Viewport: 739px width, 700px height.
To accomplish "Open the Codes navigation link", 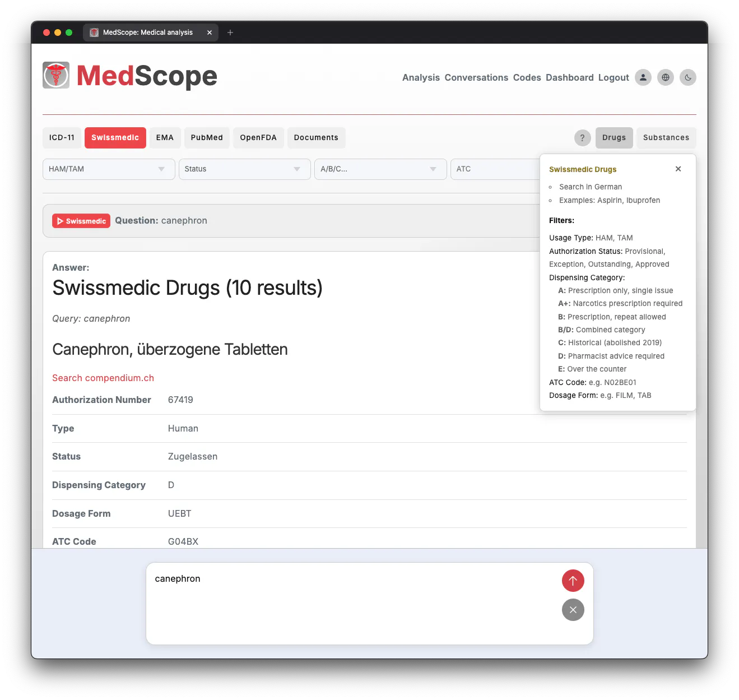I will point(527,78).
